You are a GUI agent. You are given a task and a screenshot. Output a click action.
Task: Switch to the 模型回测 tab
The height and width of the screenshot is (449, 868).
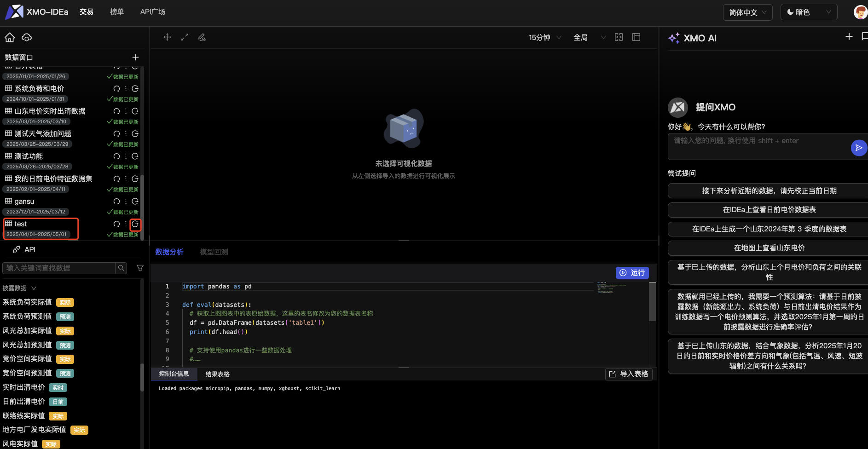[x=214, y=252]
